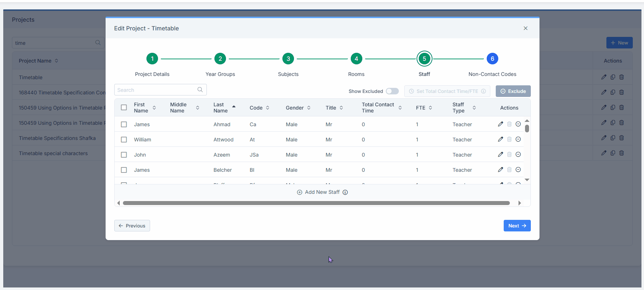Click the delete trash icon for William Attwood
644x290 pixels.
pos(509,139)
